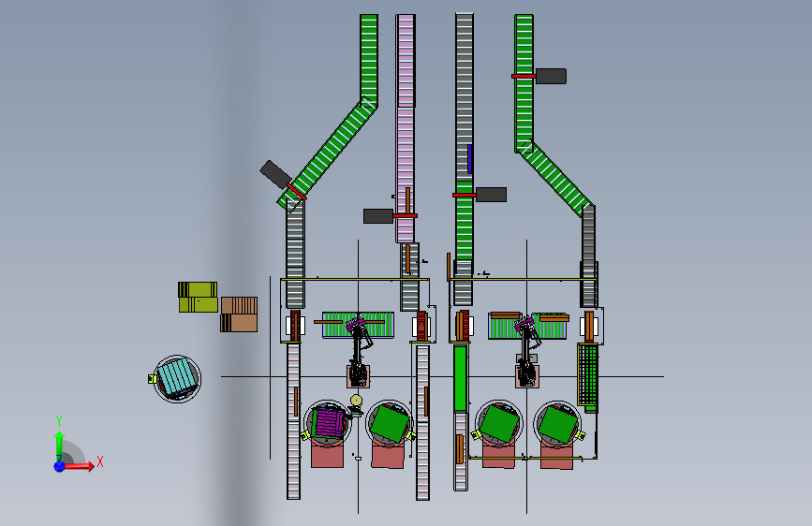Select the solid bright green long panel
812x526 pixels.
(x=460, y=379)
